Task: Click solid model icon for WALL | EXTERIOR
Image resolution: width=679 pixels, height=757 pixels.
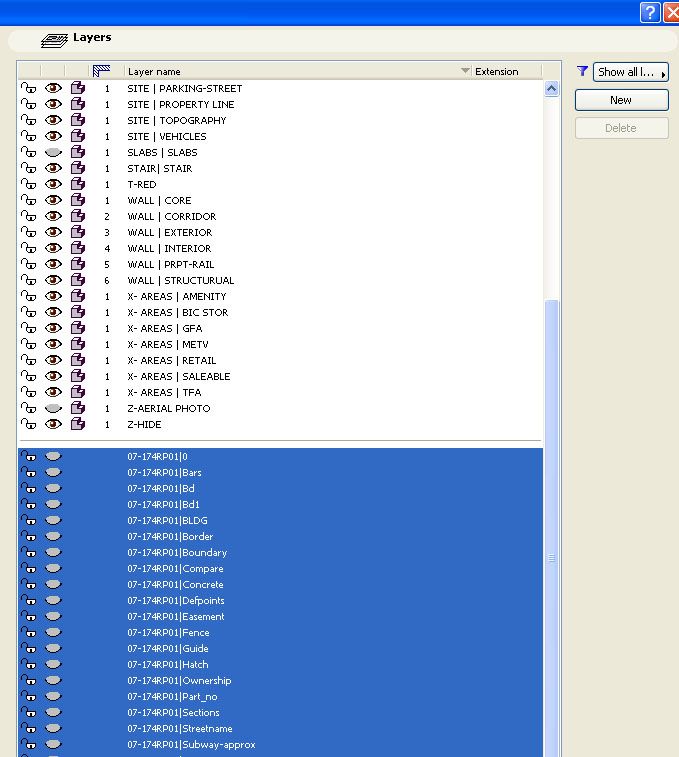Action: (78, 232)
